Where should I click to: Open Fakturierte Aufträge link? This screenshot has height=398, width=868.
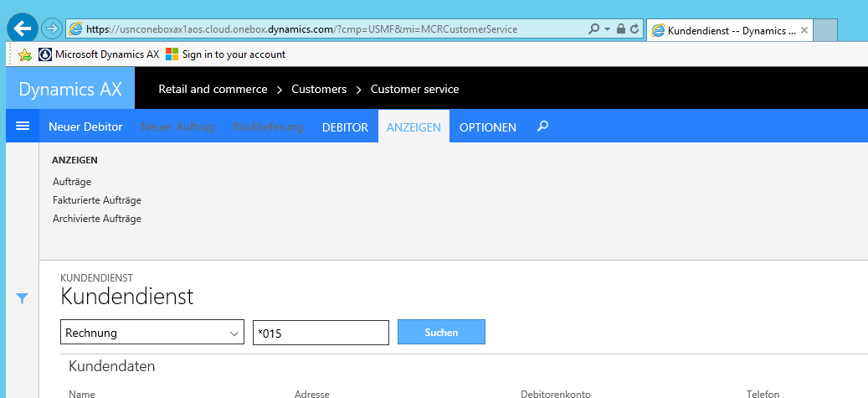[x=97, y=200]
